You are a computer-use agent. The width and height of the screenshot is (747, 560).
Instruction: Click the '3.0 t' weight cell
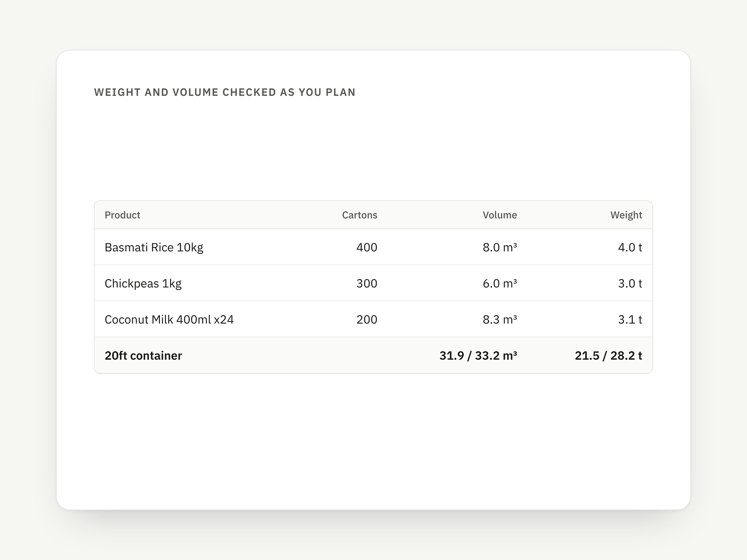pyautogui.click(x=630, y=283)
